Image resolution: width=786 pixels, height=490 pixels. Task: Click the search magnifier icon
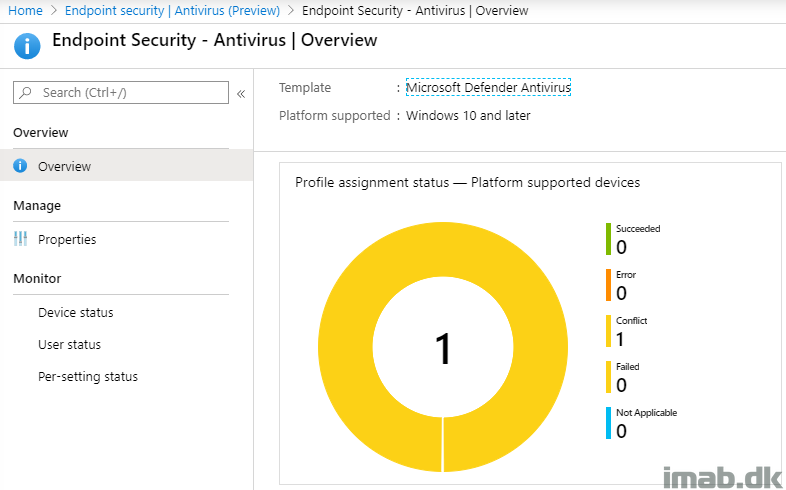click(x=26, y=92)
